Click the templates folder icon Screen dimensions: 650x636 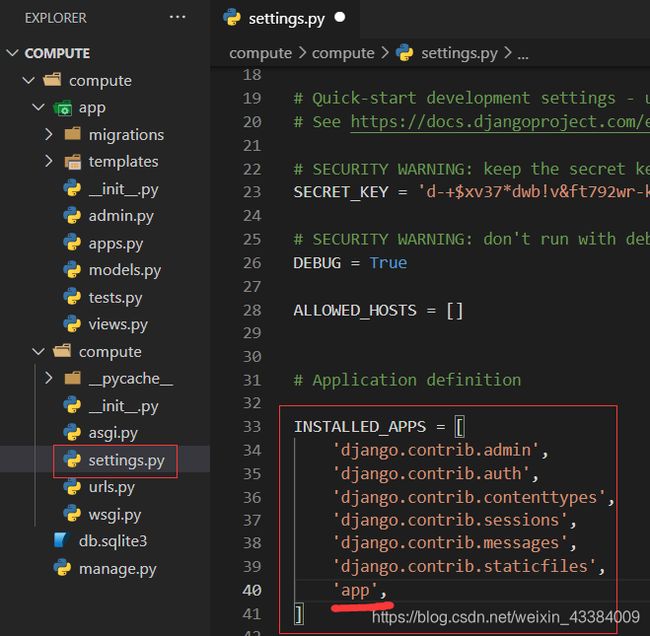tap(73, 162)
